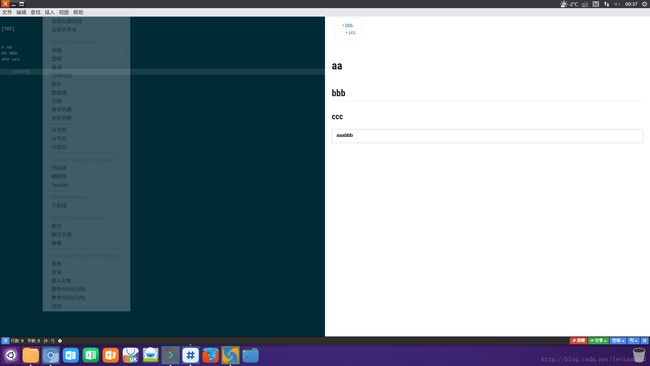Launch Firefox from the dock
Image resolution: width=650 pixels, height=366 pixels.
point(211,355)
